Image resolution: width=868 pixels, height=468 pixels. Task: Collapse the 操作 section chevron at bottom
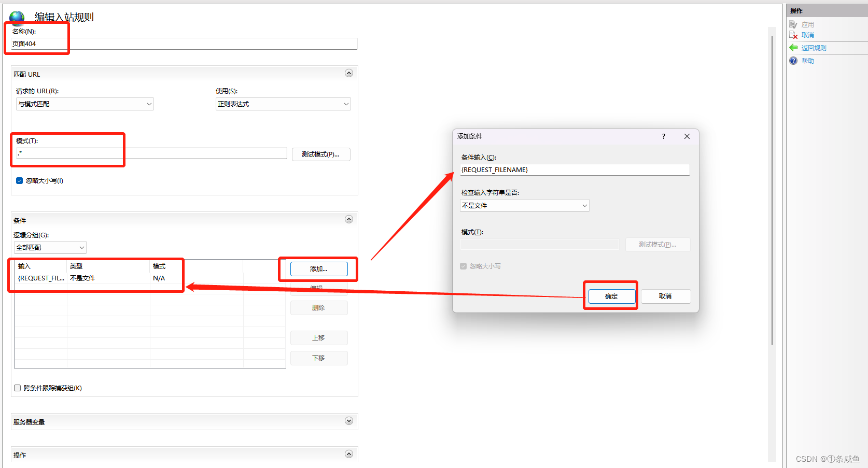point(349,454)
